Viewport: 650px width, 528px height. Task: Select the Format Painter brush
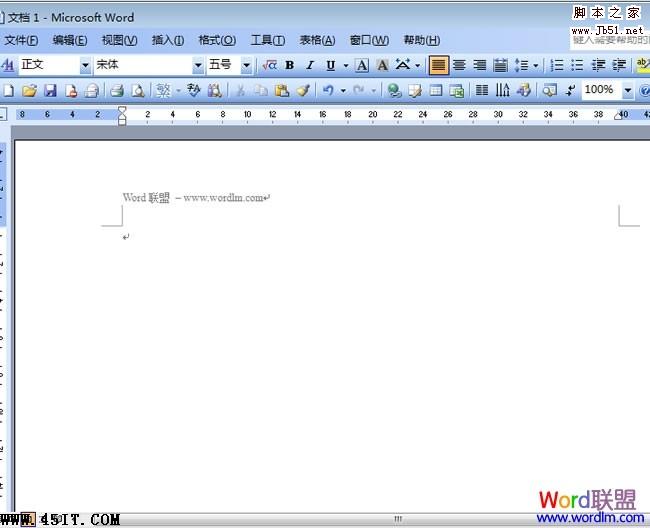coord(303,90)
